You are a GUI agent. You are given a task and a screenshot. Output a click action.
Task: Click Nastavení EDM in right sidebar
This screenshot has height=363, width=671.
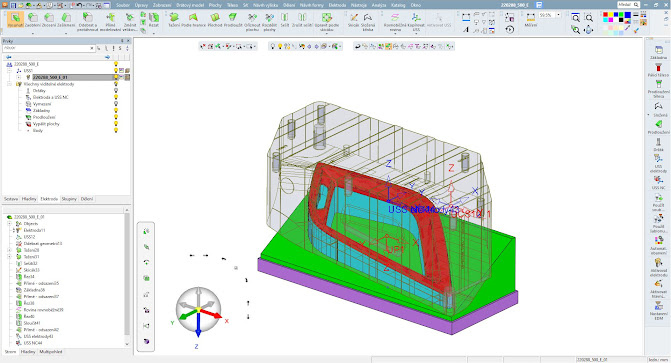pos(659,311)
